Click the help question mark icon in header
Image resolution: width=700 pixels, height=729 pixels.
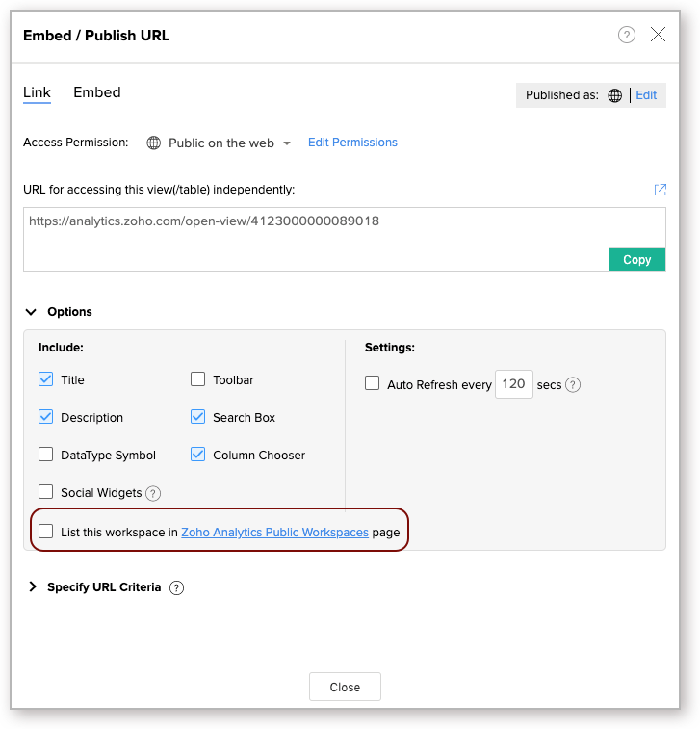click(627, 36)
